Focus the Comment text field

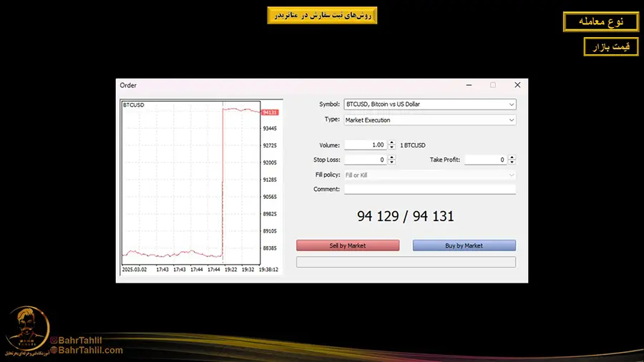[x=429, y=190]
